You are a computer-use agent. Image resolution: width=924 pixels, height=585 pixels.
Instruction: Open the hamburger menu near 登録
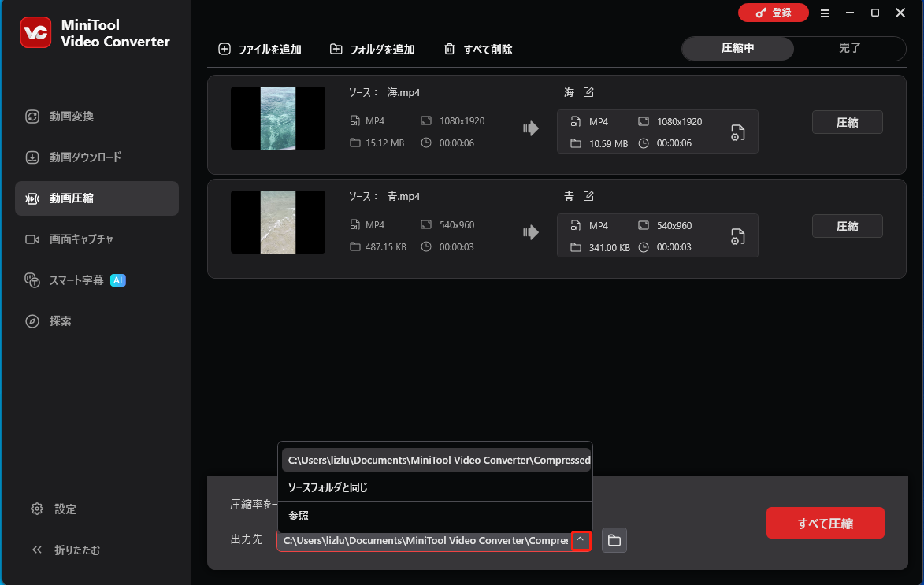(x=825, y=13)
